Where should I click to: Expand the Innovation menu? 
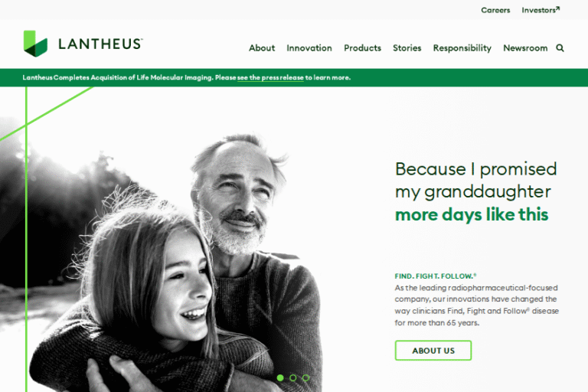(x=309, y=48)
